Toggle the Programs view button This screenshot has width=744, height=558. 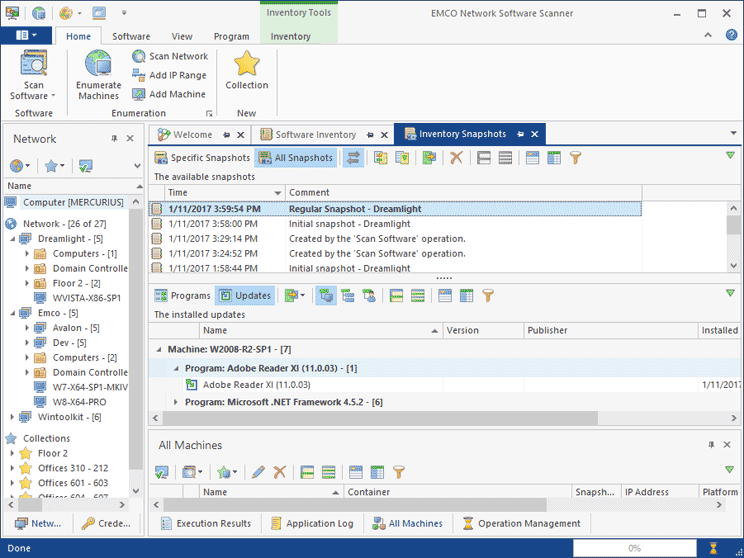click(183, 296)
